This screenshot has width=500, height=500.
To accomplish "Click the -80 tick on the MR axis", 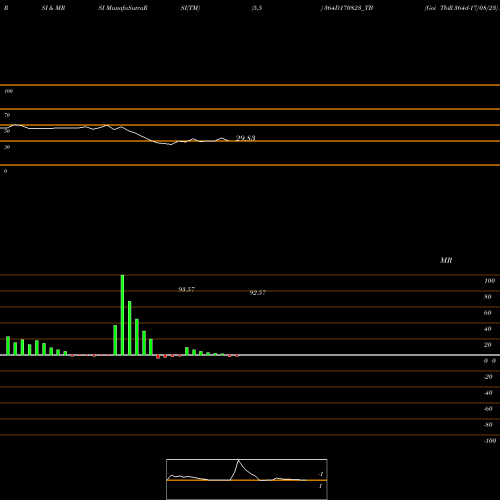I will click(x=488, y=425).
